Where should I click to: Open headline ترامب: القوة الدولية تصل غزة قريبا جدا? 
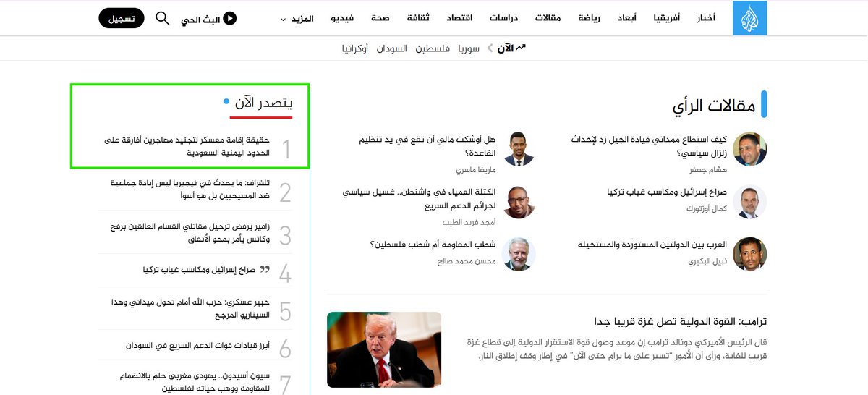click(680, 321)
